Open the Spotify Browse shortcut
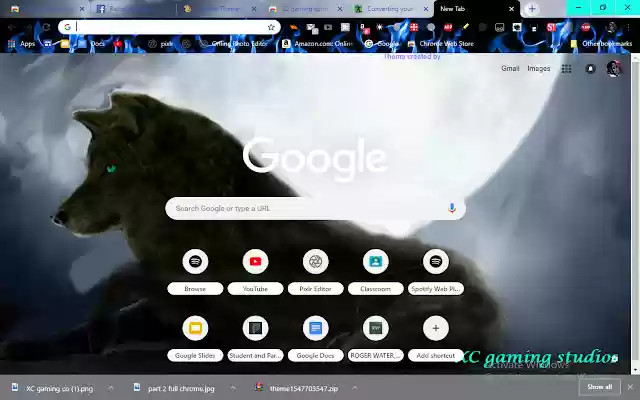The image size is (640, 400). coord(195,272)
